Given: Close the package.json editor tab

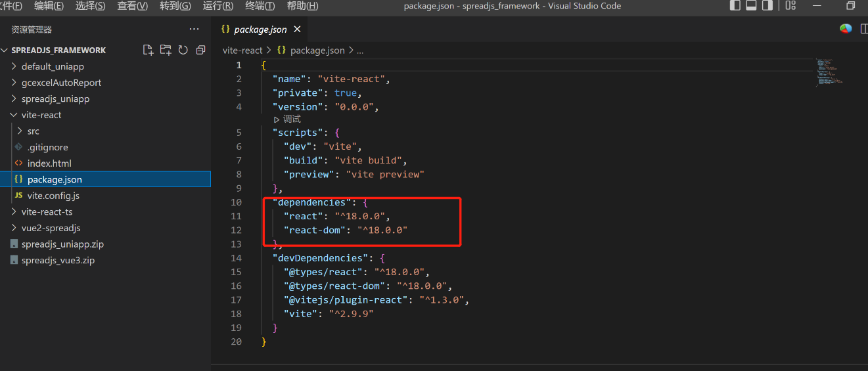Looking at the screenshot, I should [297, 30].
